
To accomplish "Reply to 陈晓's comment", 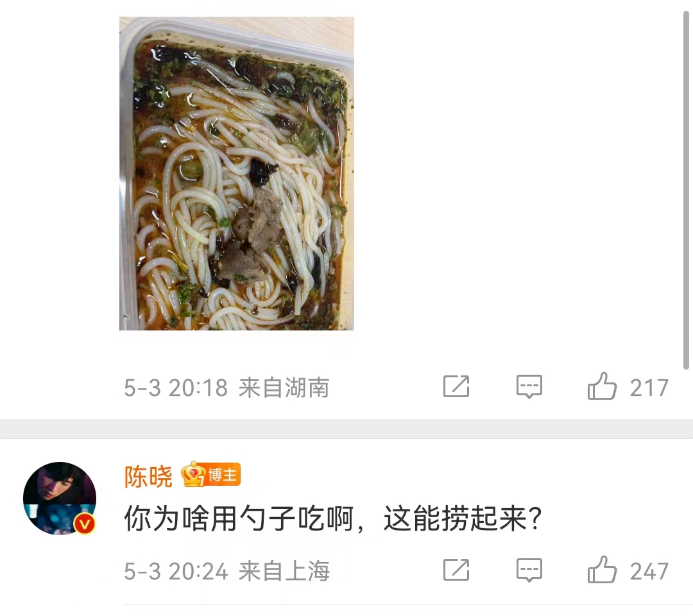I will click(529, 570).
